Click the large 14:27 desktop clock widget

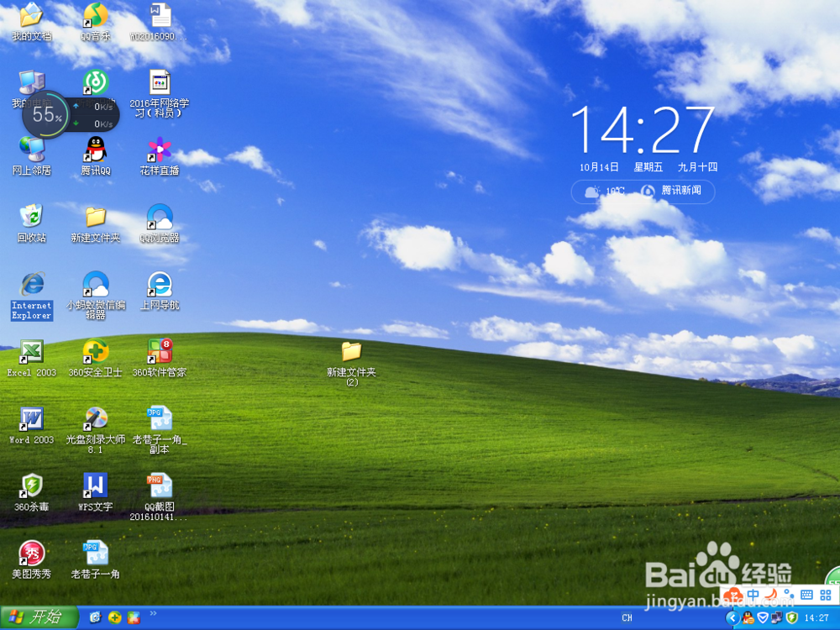coord(643,130)
